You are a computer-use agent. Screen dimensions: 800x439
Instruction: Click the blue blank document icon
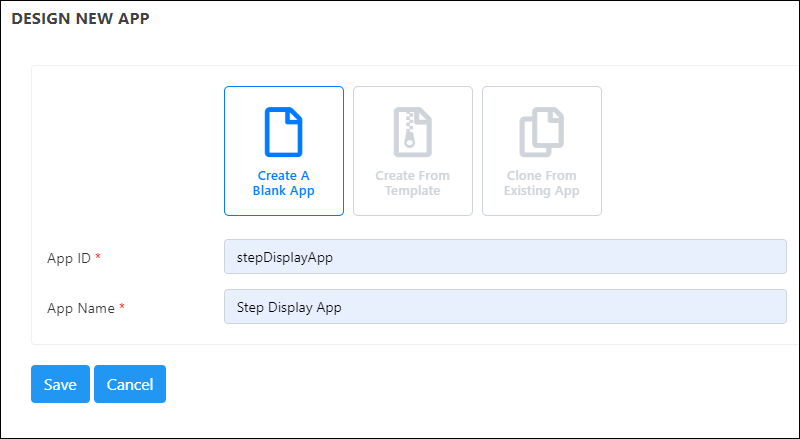(284, 132)
